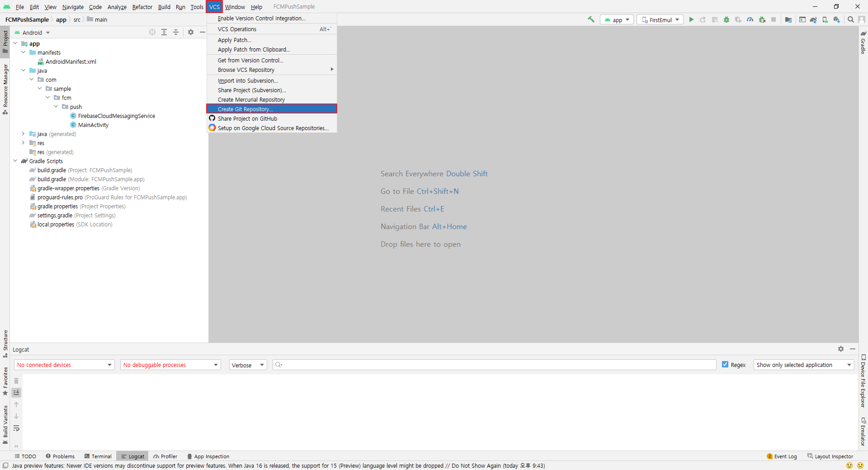Open the Profiler tool tab
868x470 pixels.
tap(165, 456)
